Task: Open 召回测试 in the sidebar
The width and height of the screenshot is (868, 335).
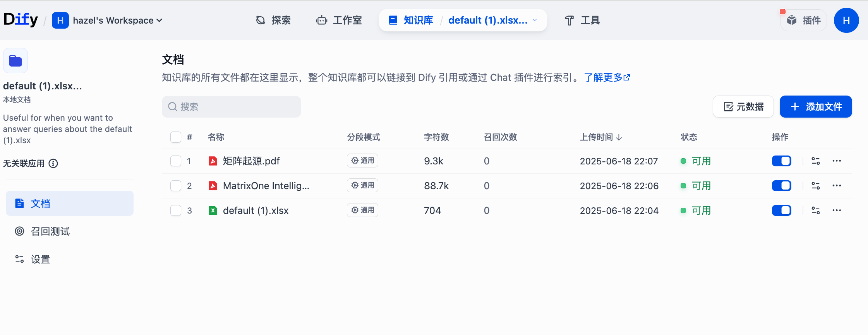Action: (50, 231)
